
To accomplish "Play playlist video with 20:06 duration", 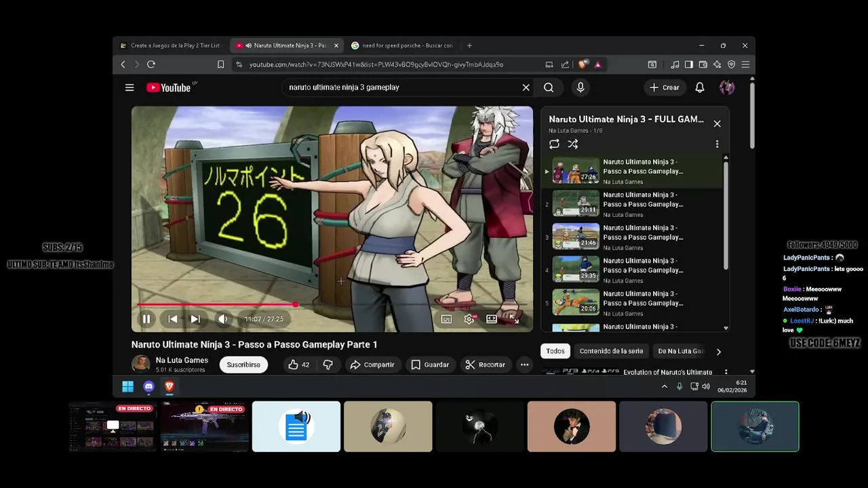I will pyautogui.click(x=633, y=303).
